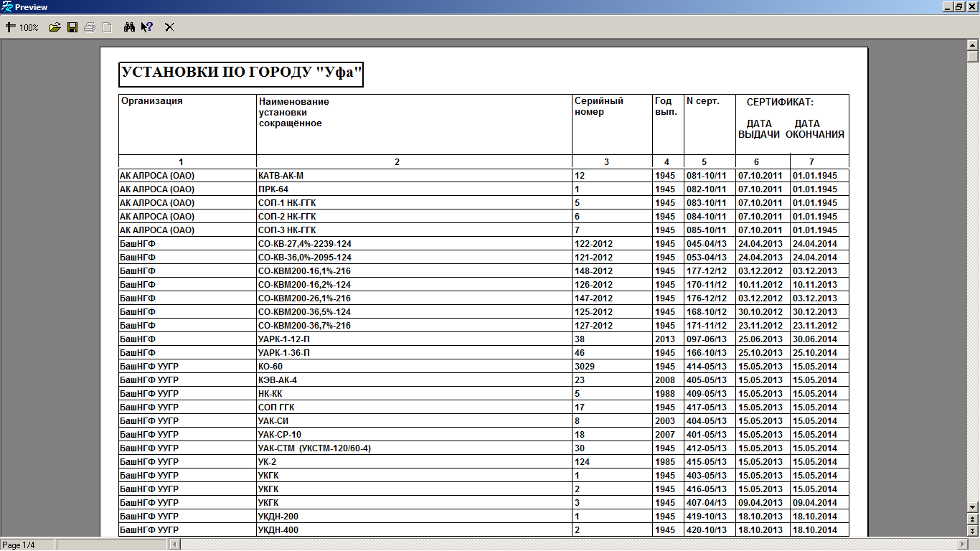Open Find with the binoculars icon
This screenshot has width=980, height=551.
tap(130, 27)
